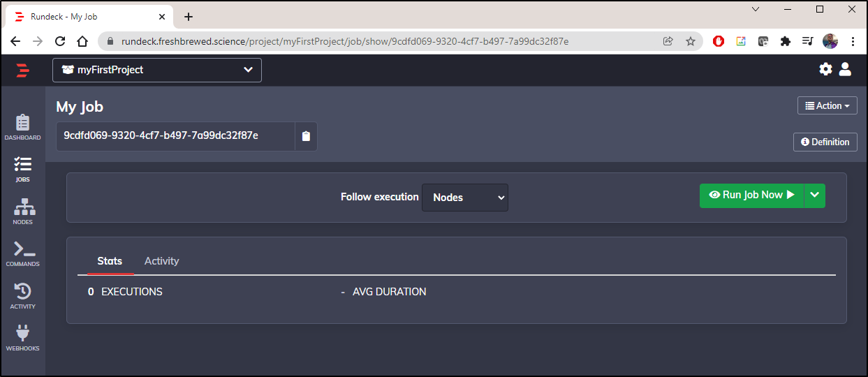Open the Webhooks sidebar item
868x377 pixels.
pos(22,338)
